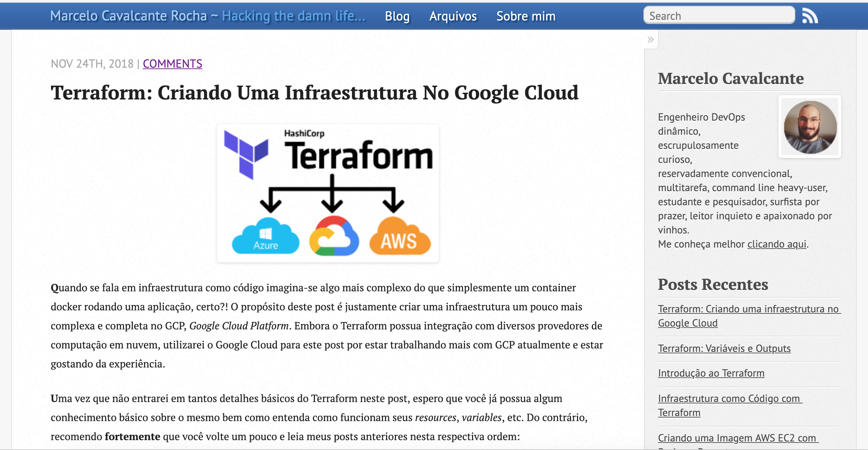Open the Criando uma Imagem AWS EC2 post
The height and width of the screenshot is (450, 868).
737,438
